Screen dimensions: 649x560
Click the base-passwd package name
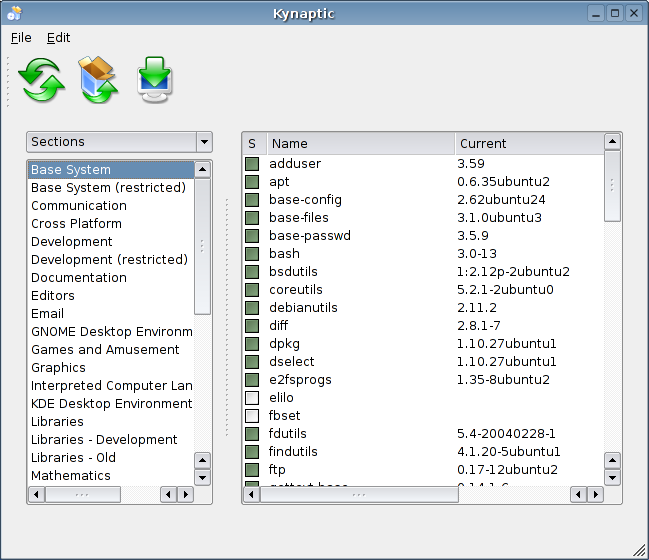tap(310, 236)
